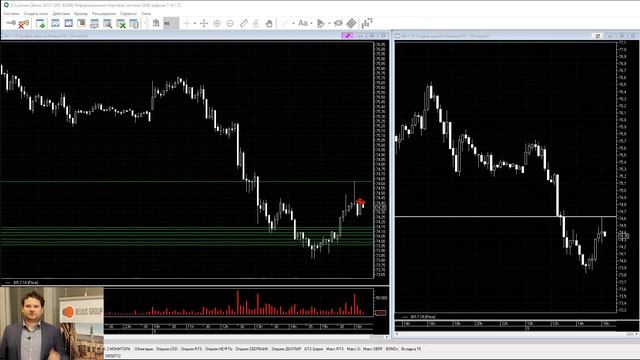
Task: Switch to the 2 МОНИТОРА tab
Action: [117, 349]
